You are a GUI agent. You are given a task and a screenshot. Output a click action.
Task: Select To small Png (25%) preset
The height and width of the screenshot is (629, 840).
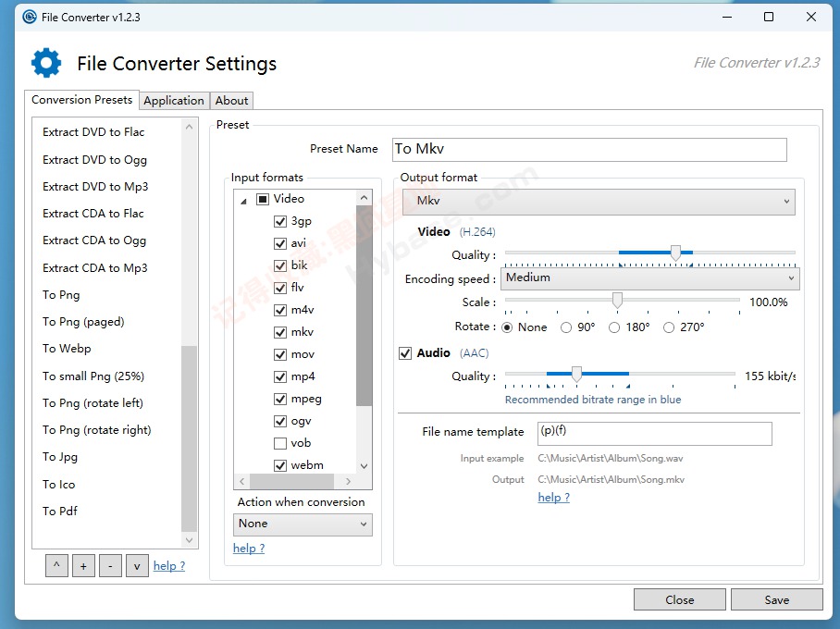pos(93,376)
